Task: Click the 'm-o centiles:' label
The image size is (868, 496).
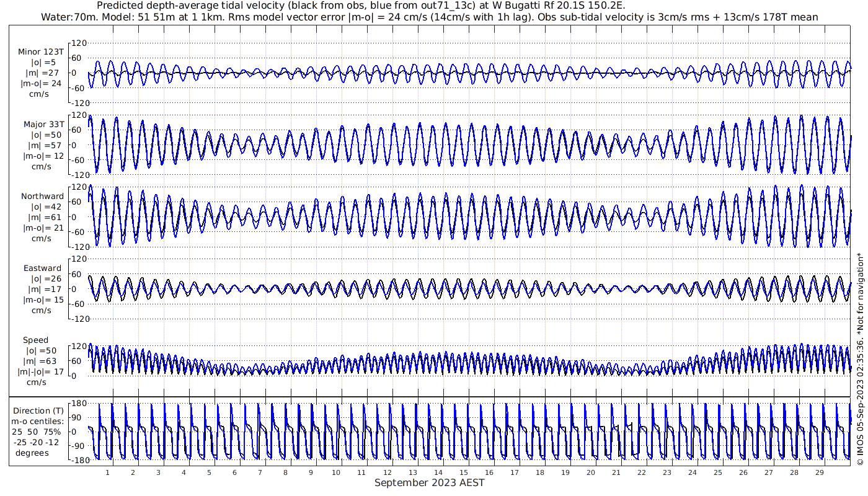Action: pos(38,421)
